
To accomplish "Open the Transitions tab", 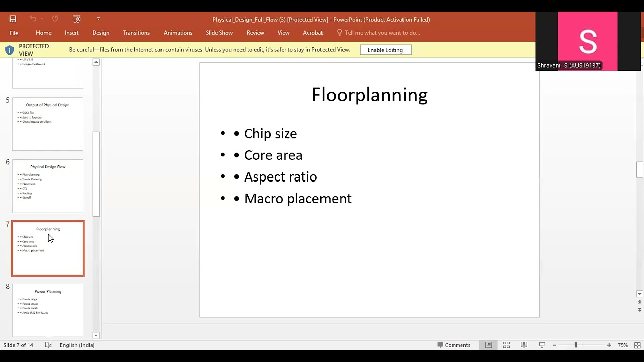I will pos(136,33).
